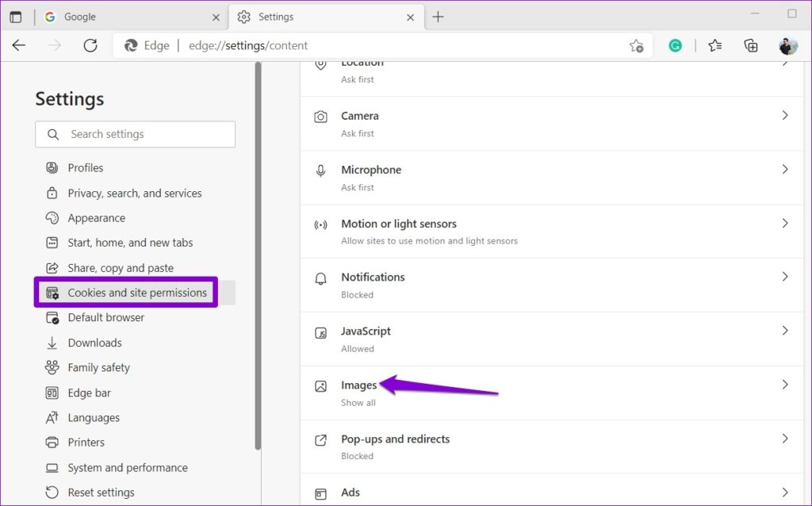The height and width of the screenshot is (506, 812).
Task: Open the Grammarly extension from the toolbar
Action: point(675,45)
